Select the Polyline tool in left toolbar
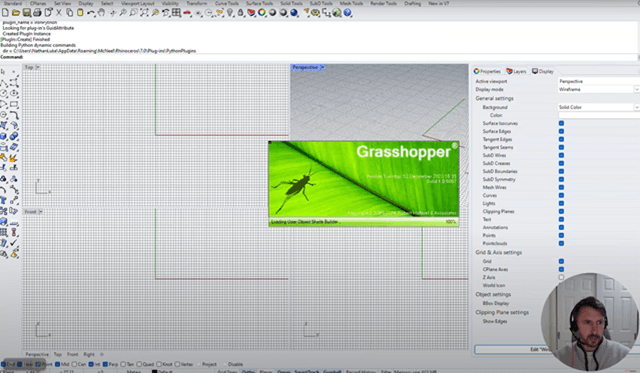The height and width of the screenshot is (373, 640). [x=4, y=83]
